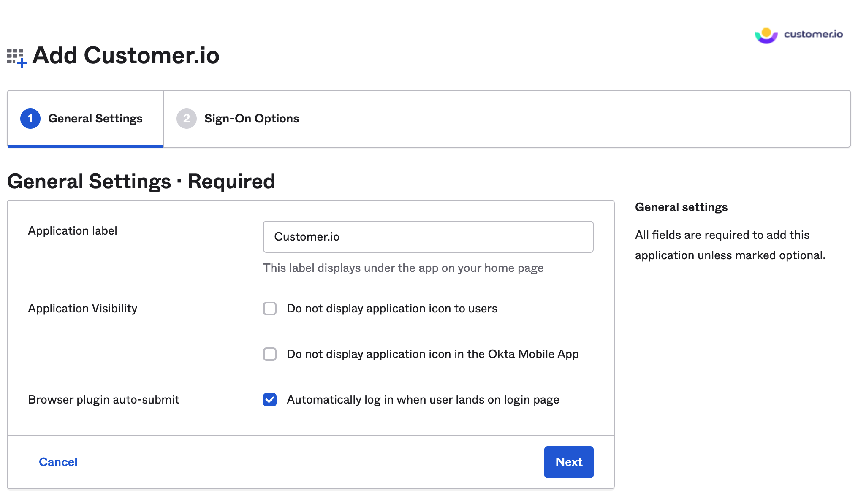Click the "Application Visibility" label
858x504 pixels.
pyautogui.click(x=82, y=309)
